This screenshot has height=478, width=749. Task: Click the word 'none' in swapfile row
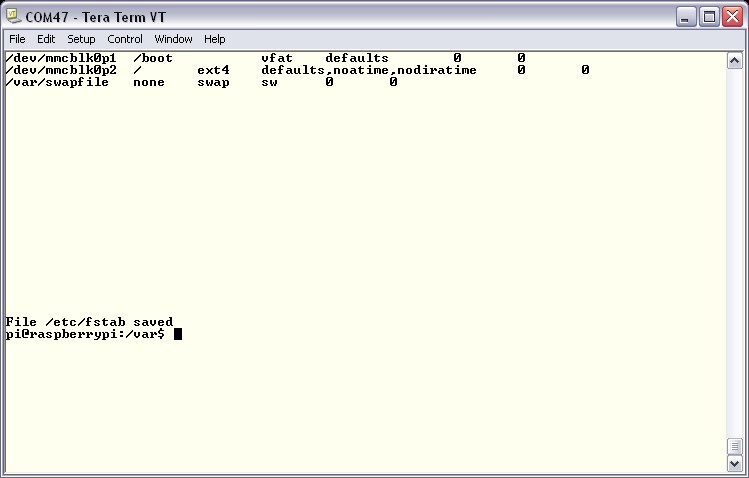[149, 83]
